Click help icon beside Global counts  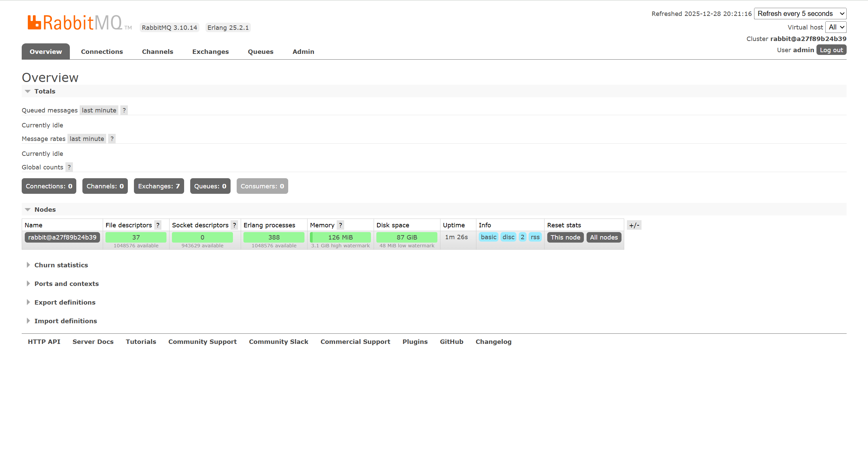pos(69,167)
